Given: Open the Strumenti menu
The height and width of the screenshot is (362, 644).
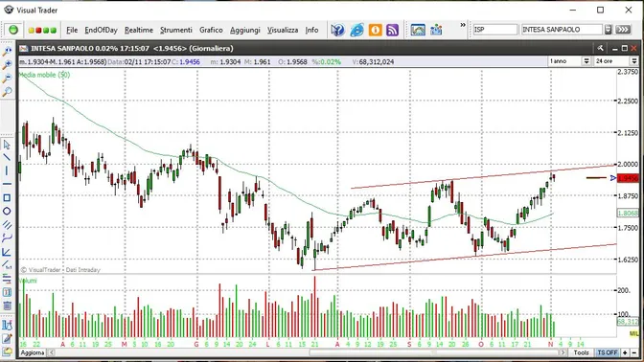Looking at the screenshot, I should point(176,30).
